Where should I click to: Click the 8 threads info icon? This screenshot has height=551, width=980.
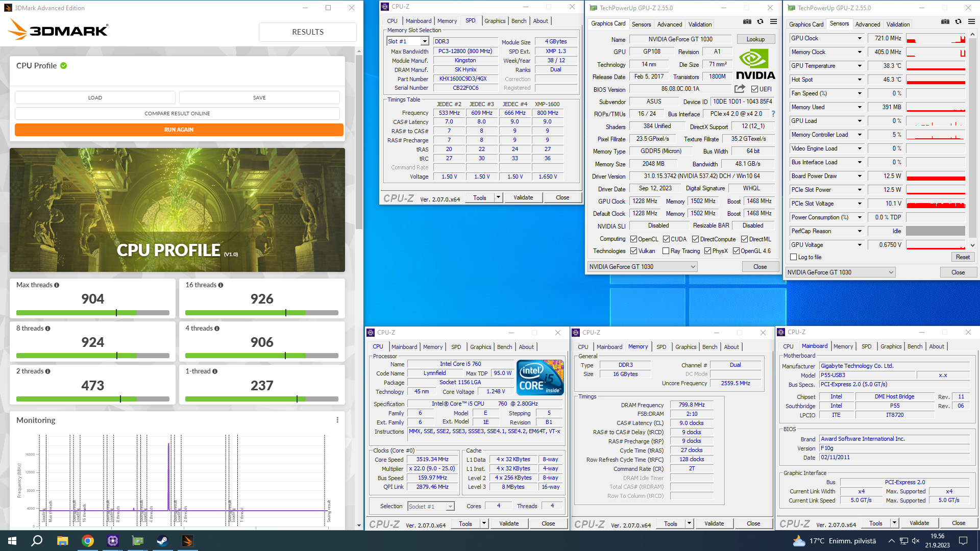click(x=47, y=329)
